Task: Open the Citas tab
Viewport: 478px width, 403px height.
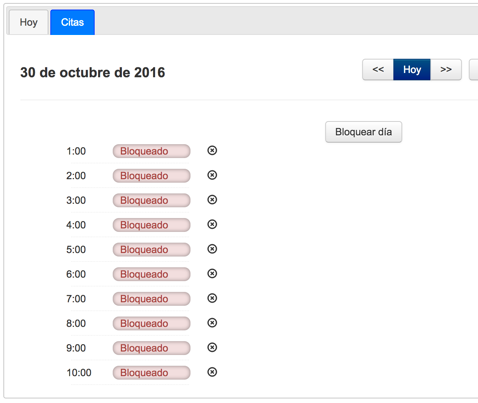Action: (x=72, y=22)
